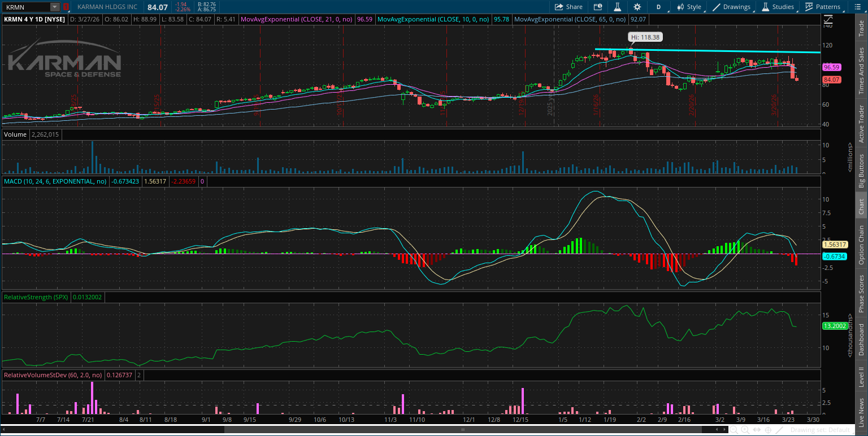Switch to the Big Buttons side tab

(861, 171)
